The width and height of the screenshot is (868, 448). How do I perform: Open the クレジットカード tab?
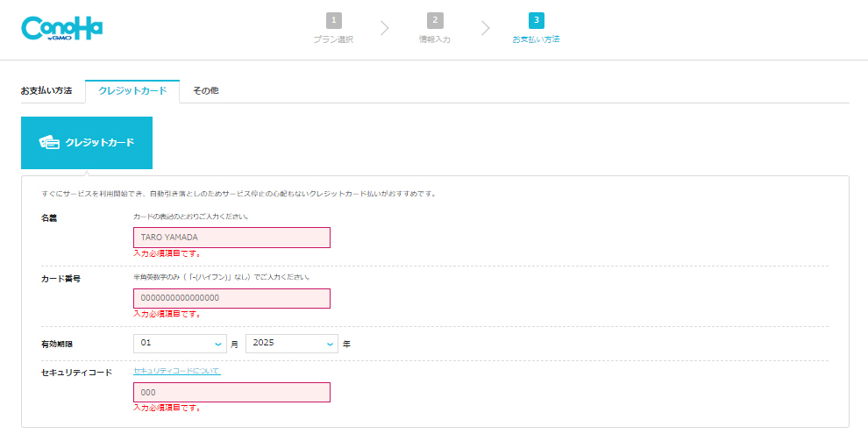[x=132, y=91]
